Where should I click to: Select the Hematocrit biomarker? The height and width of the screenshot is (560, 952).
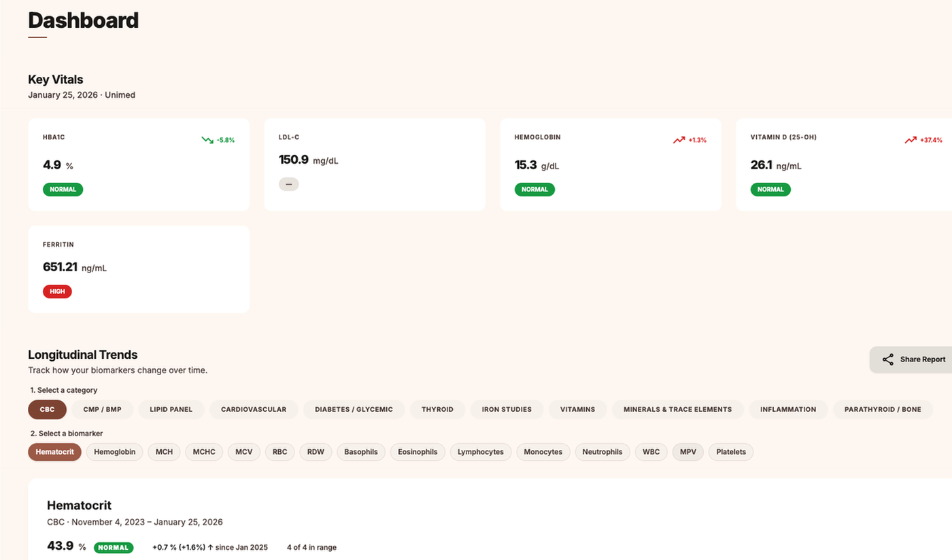pos(54,452)
